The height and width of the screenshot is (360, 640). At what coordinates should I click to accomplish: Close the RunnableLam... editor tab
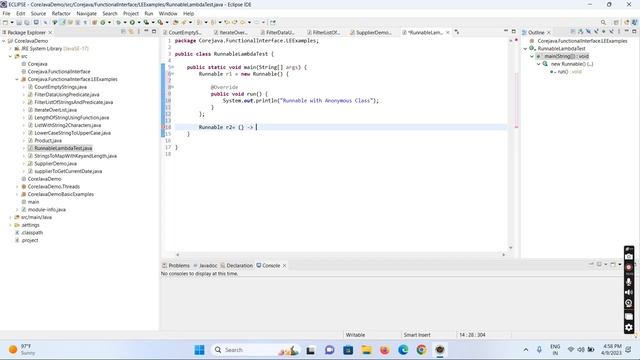click(448, 32)
